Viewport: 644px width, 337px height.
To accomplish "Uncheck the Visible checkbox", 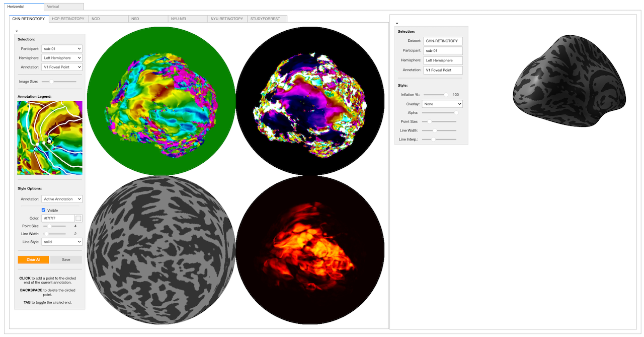I will point(44,210).
